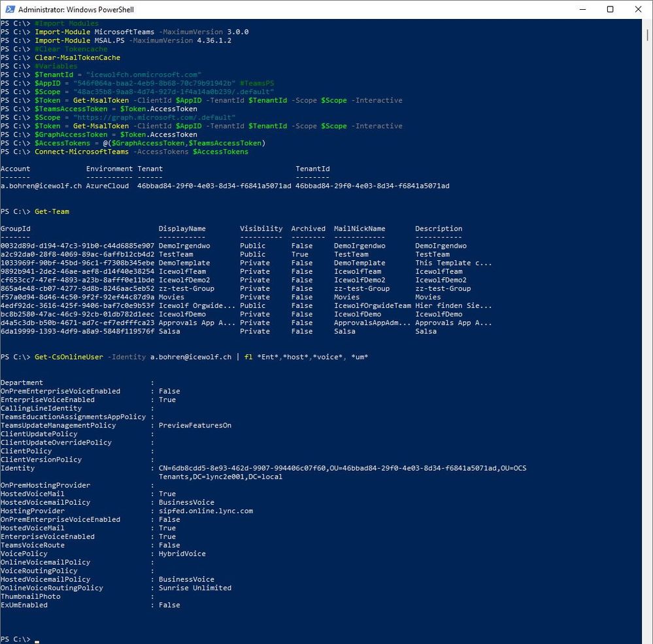The height and width of the screenshot is (644, 653).
Task: Click the 'Connect-MicrosoftTeams' command
Action: click(82, 152)
